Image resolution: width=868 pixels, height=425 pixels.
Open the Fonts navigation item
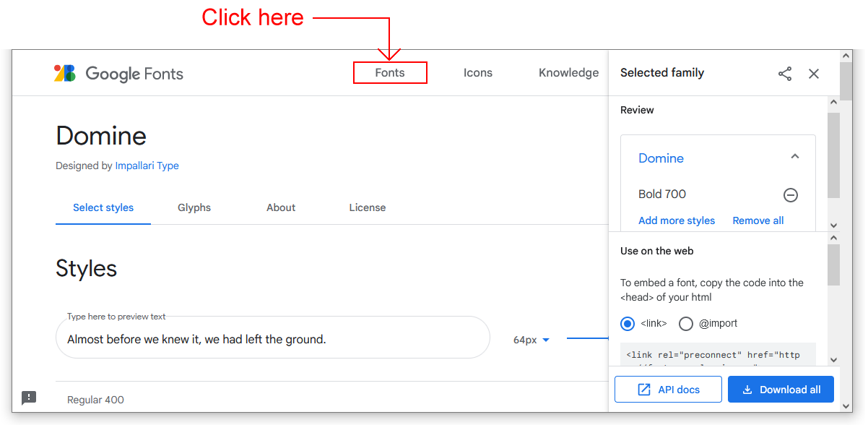coord(390,73)
